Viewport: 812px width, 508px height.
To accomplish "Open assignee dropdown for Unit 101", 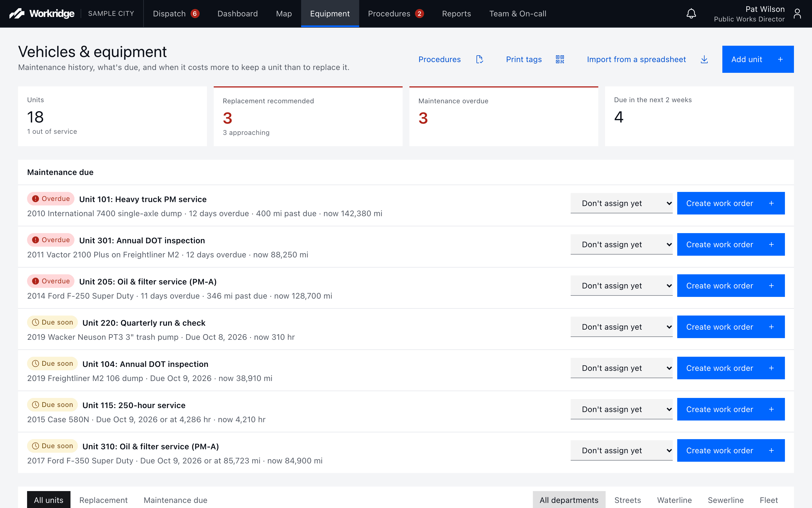I will point(621,203).
